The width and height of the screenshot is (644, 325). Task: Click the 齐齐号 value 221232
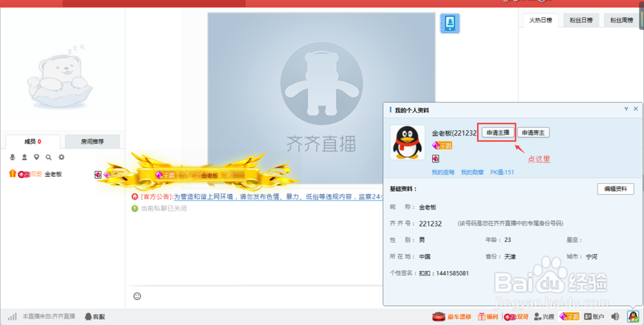coord(430,224)
